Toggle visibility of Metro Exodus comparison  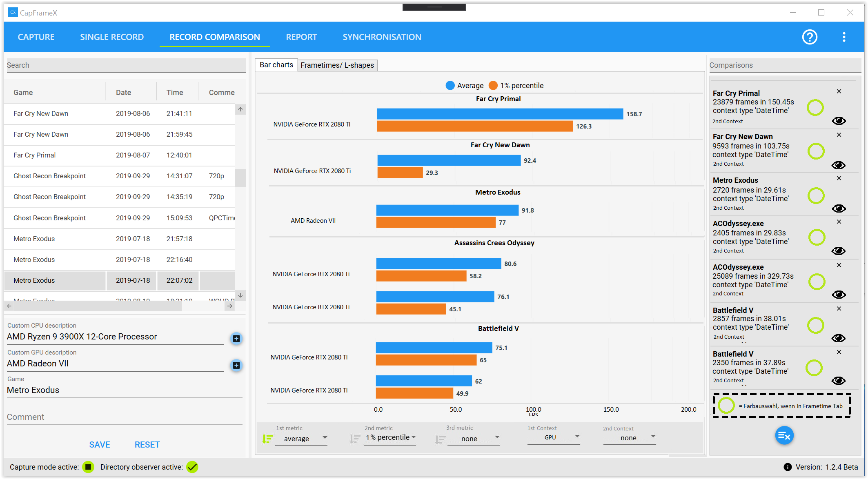pos(839,208)
